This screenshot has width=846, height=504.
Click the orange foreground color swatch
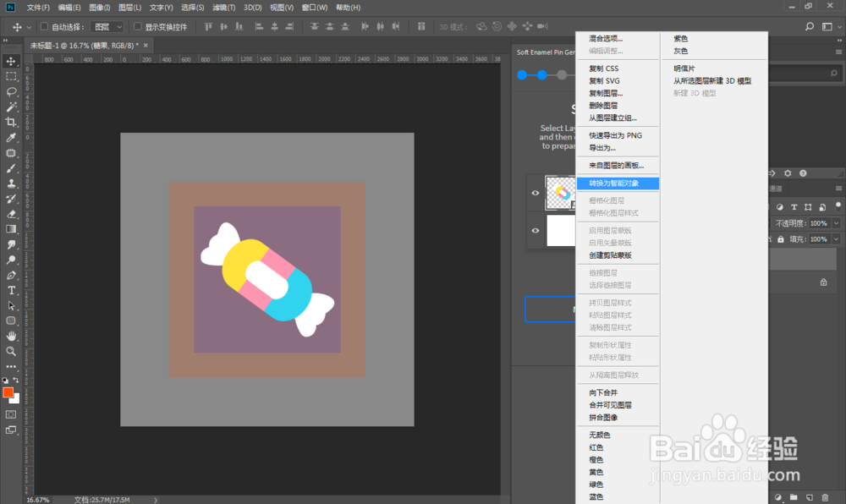point(10,393)
